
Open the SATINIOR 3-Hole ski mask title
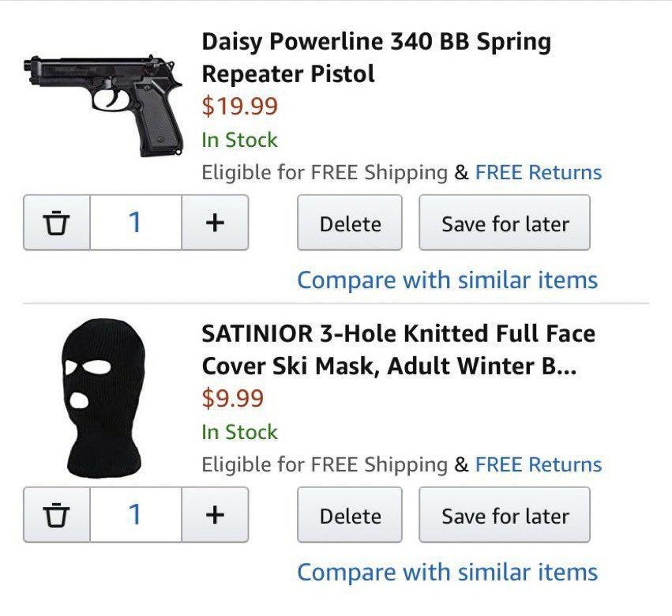[x=398, y=350]
